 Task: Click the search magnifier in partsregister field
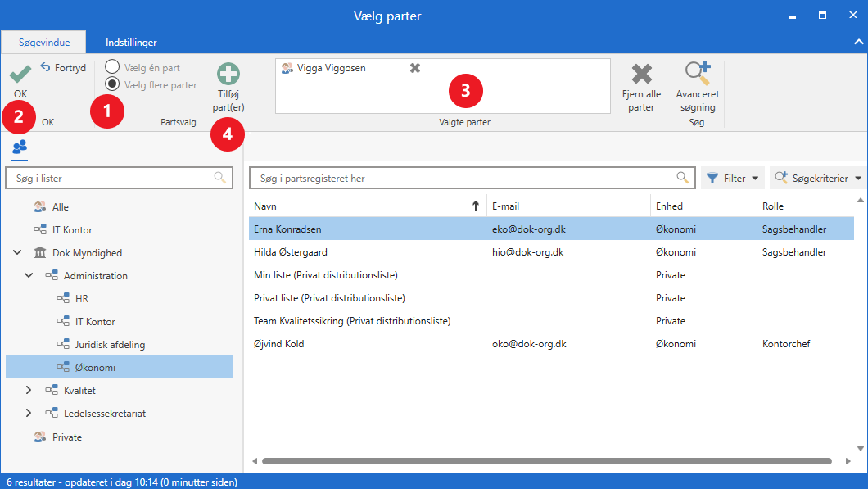(x=682, y=178)
